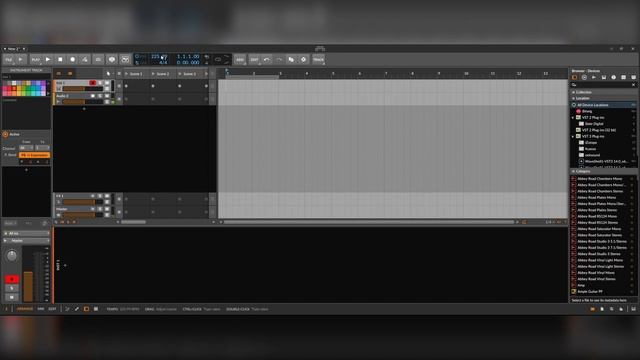Start playback with the transport play button
Screen dimensions: 640x360
click(48, 60)
